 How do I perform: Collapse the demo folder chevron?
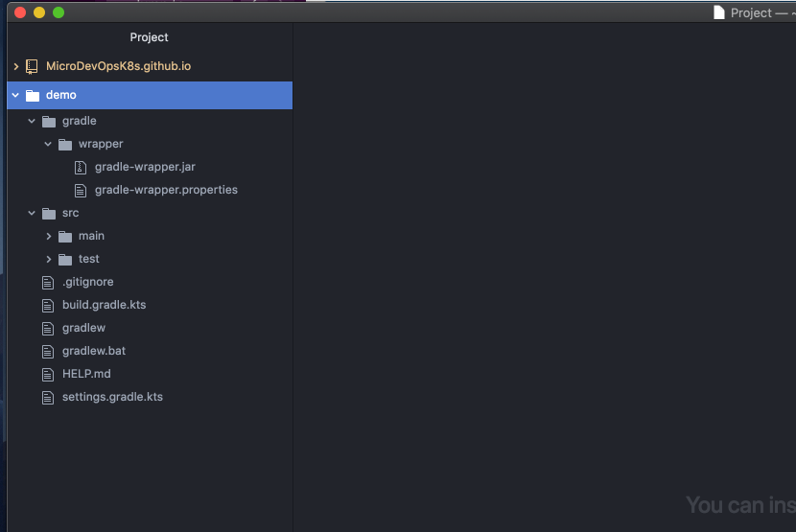tap(15, 95)
